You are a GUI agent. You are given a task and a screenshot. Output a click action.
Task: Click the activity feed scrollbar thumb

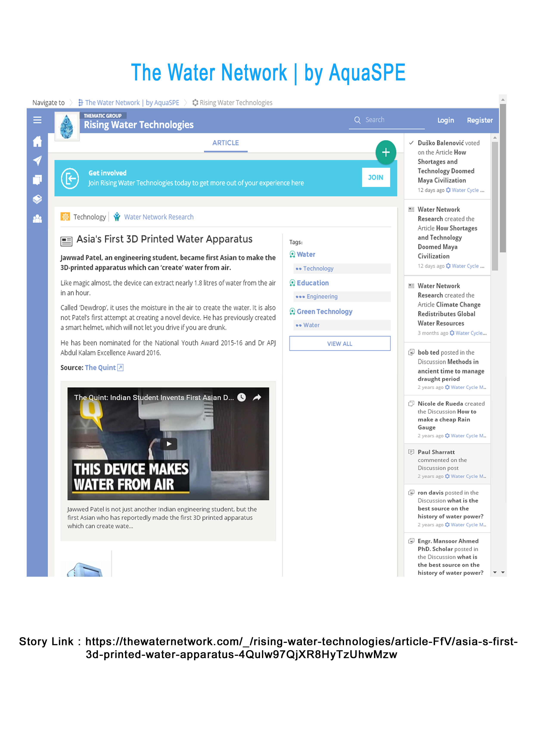(495, 206)
